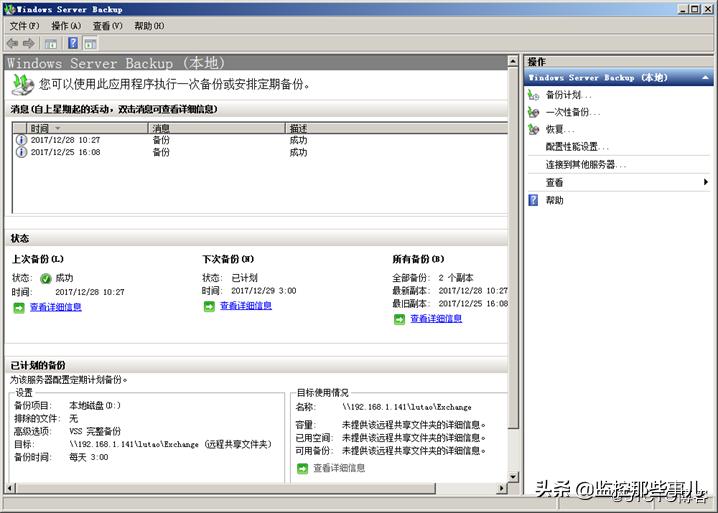The width and height of the screenshot is (718, 513).
Task: Open the 查看(V) menu
Action: pos(108,26)
